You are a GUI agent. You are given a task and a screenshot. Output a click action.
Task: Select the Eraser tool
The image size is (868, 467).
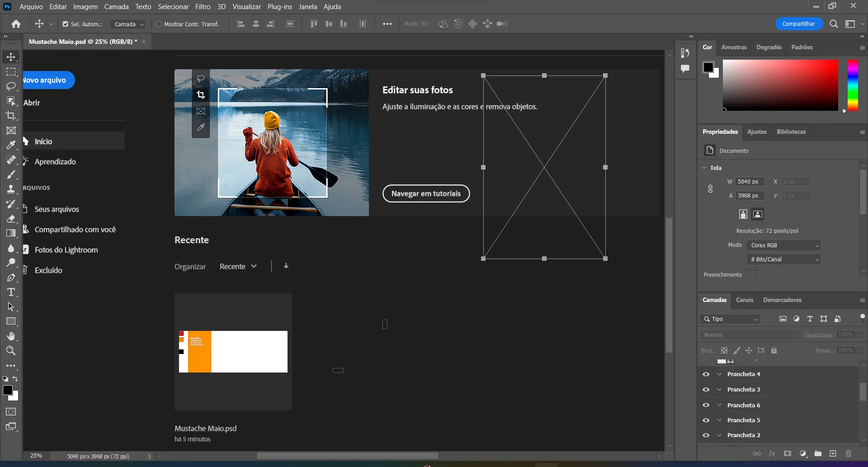(x=11, y=219)
